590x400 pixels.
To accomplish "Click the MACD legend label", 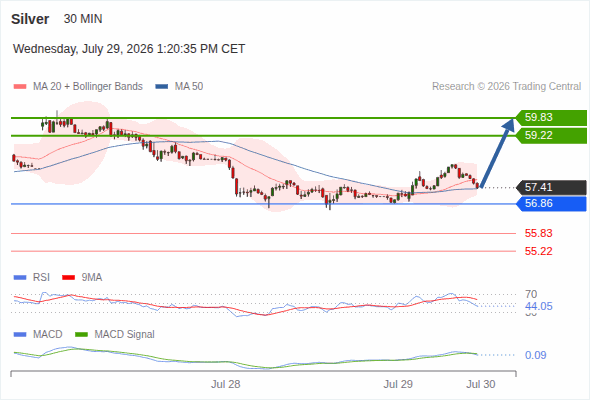I will pyautogui.click(x=47, y=335).
